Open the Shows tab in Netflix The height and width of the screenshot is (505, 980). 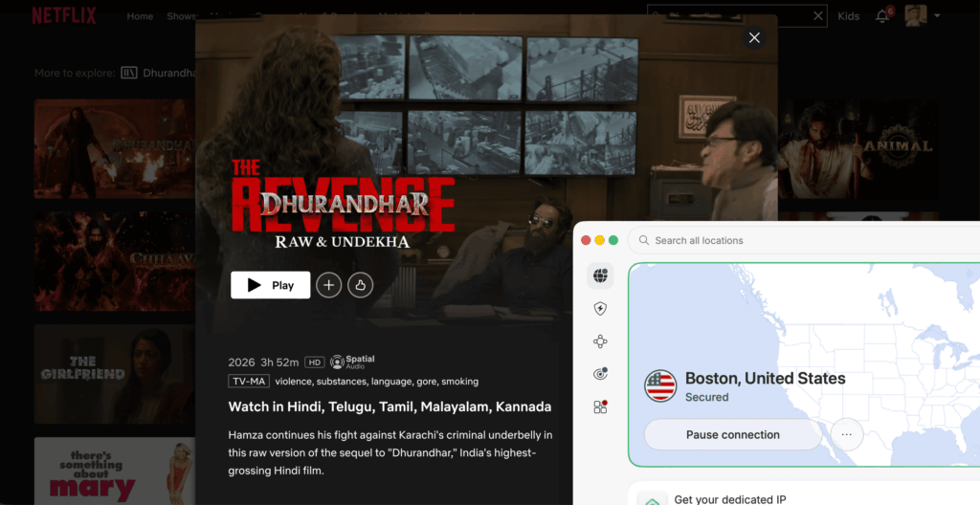(x=181, y=16)
